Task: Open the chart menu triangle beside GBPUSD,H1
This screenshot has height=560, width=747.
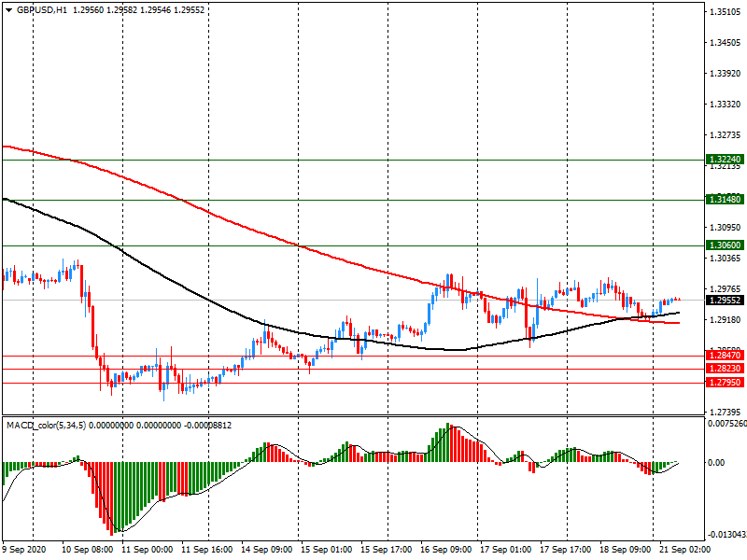Action: 8,10
